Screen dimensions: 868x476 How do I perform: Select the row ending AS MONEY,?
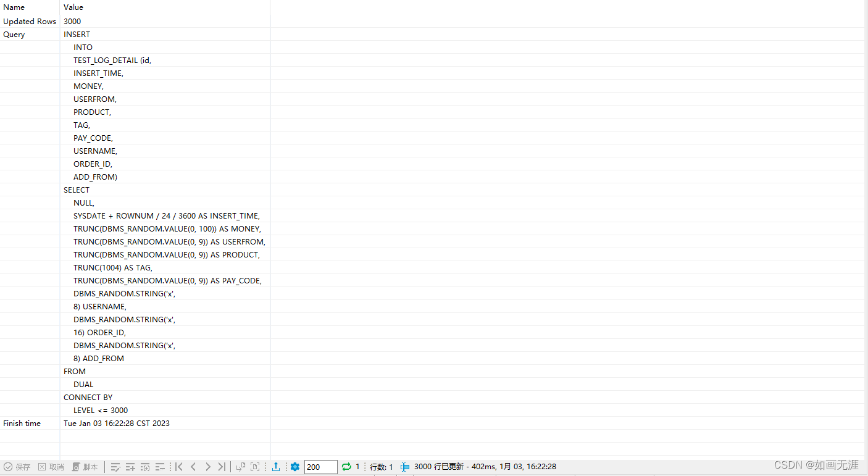[x=165, y=228]
